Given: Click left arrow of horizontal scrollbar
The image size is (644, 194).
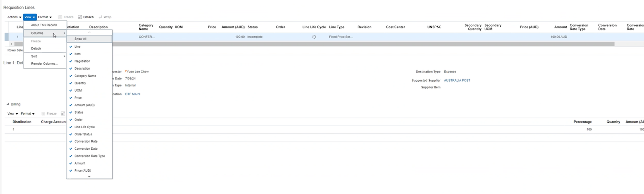Looking at the screenshot, I should point(11,44).
